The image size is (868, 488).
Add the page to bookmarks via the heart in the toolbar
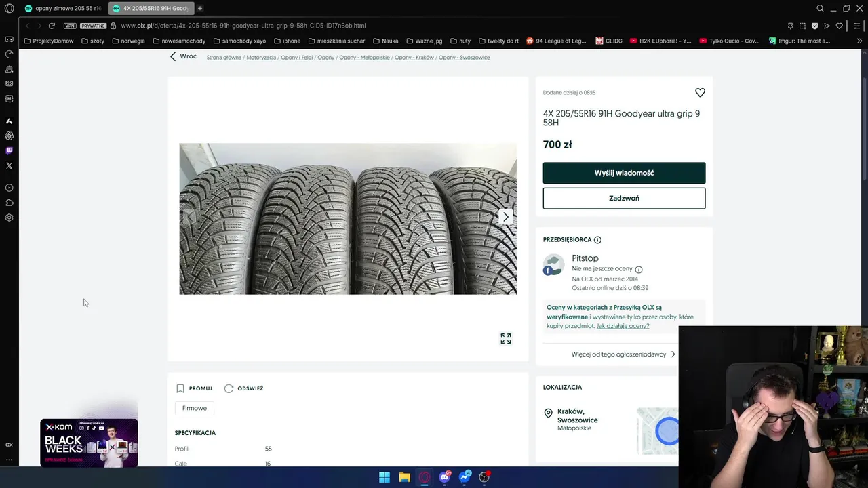pyautogui.click(x=839, y=26)
